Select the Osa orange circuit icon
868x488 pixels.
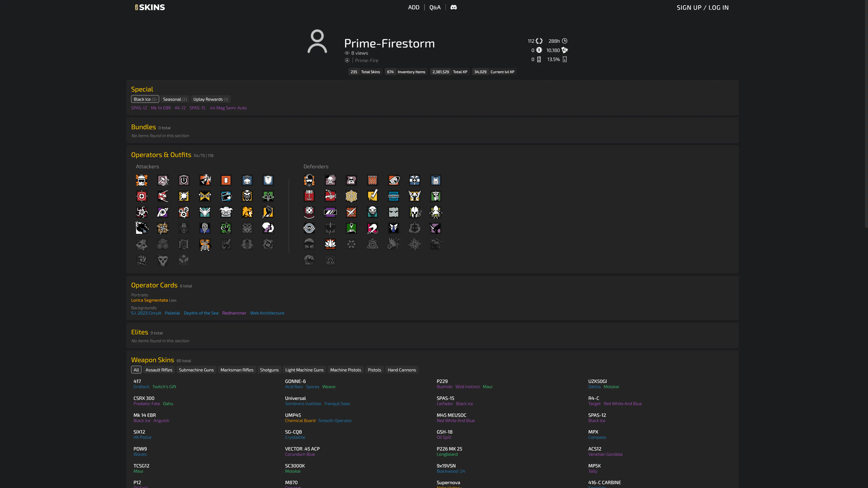205,244
